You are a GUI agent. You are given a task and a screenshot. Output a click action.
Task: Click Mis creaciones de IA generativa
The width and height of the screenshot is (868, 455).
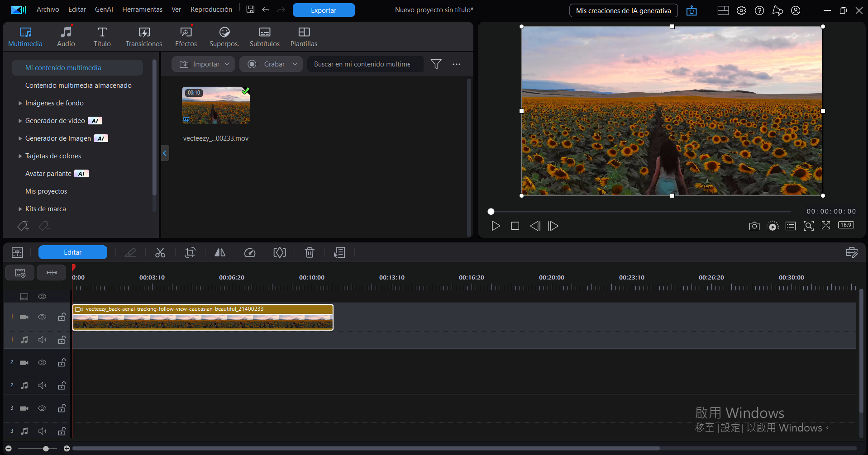623,10
